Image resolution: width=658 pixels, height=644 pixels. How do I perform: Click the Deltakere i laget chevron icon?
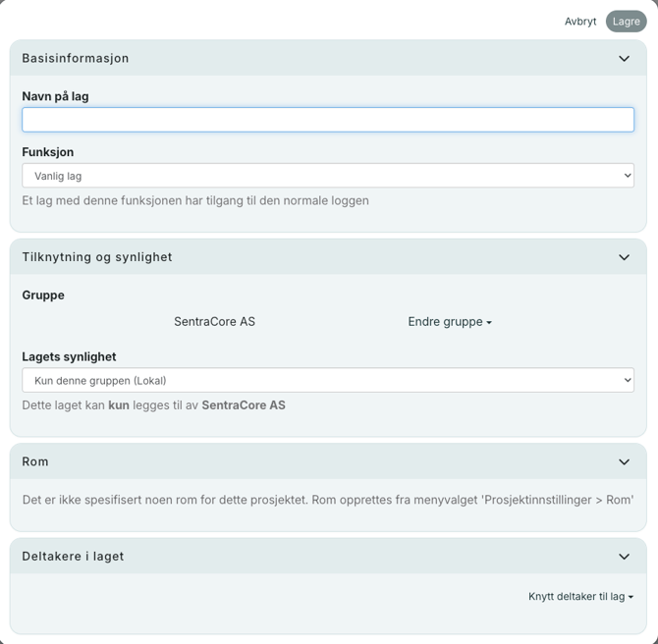pyautogui.click(x=624, y=557)
